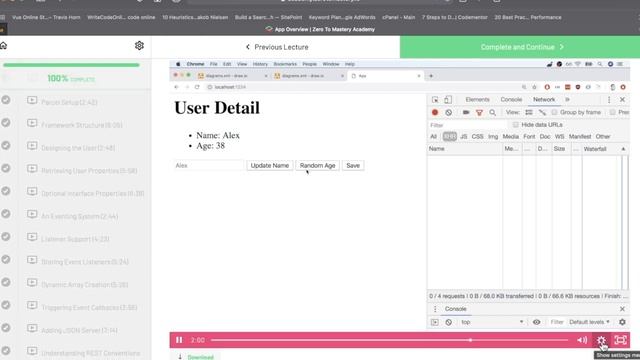Open Retrieving User Properties lecture
Image resolution: width=640 pixels, height=360 pixels.
coord(89,171)
